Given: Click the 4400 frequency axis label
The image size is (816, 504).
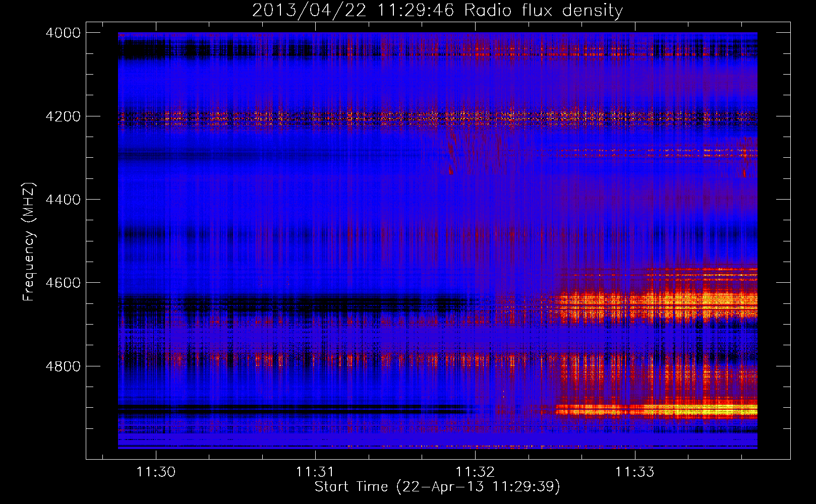Looking at the screenshot, I should [x=63, y=200].
